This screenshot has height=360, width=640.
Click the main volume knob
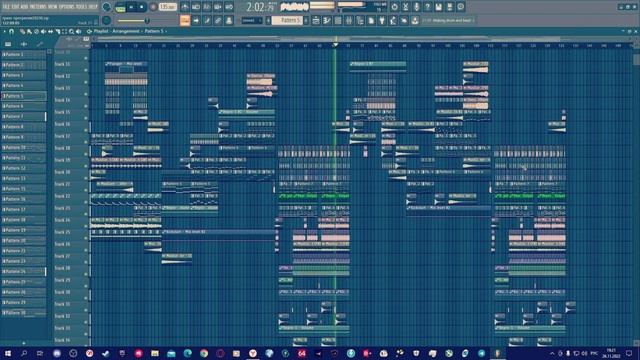click(107, 7)
